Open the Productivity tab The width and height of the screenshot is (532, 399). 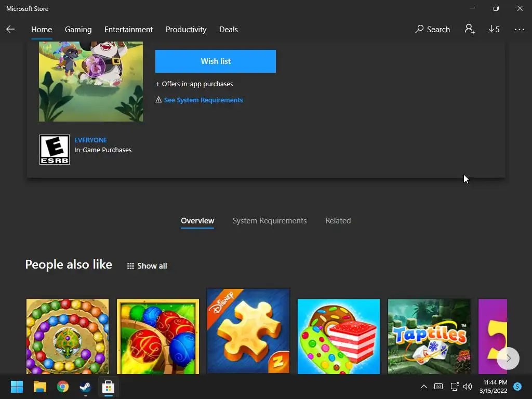[187, 30]
